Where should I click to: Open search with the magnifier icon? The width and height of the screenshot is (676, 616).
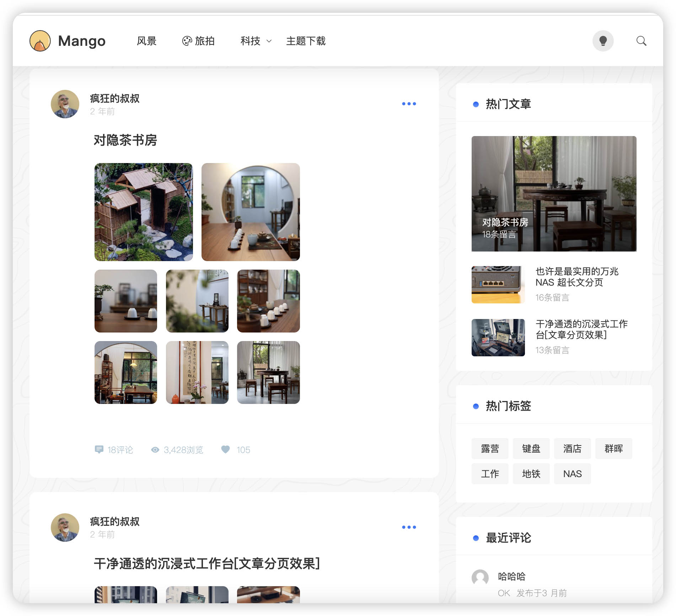tap(642, 41)
